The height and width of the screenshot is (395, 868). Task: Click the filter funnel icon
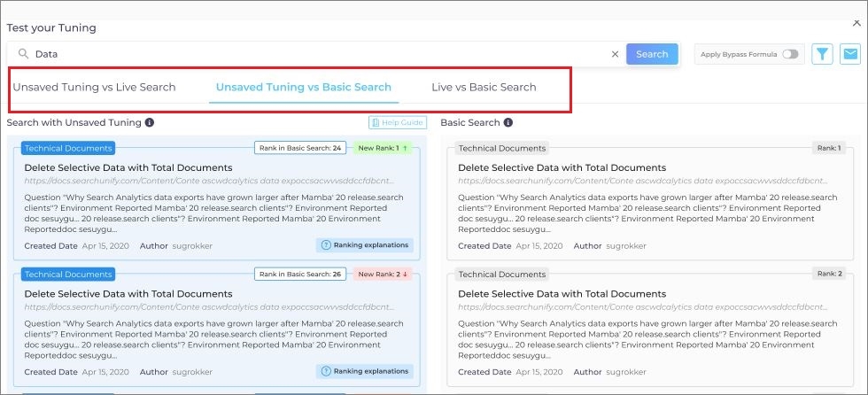coord(823,54)
